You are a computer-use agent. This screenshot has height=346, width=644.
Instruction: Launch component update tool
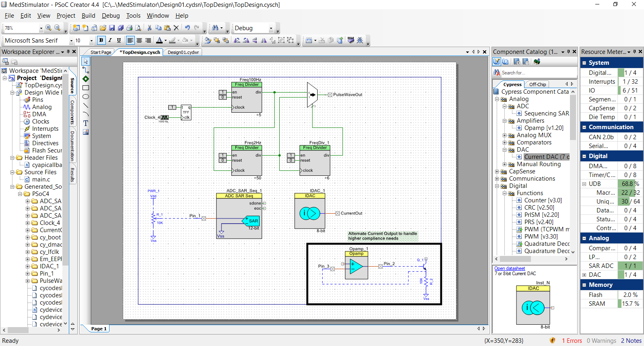537,62
